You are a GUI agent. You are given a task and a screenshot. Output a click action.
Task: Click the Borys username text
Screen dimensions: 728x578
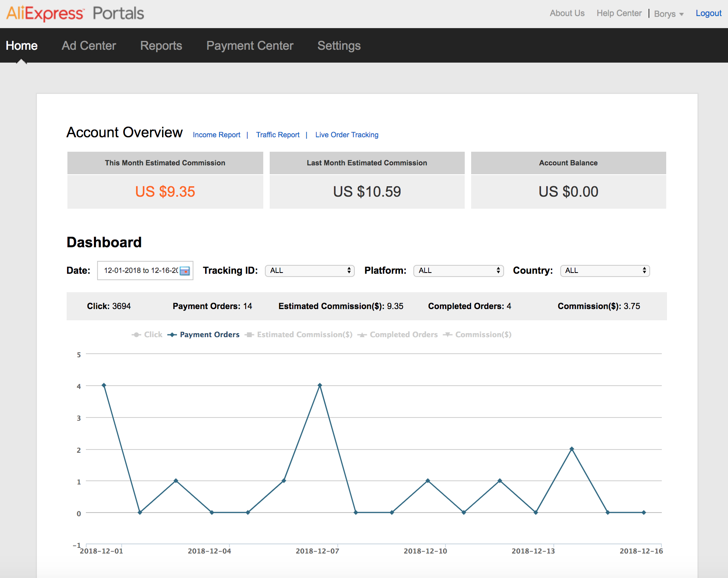665,14
